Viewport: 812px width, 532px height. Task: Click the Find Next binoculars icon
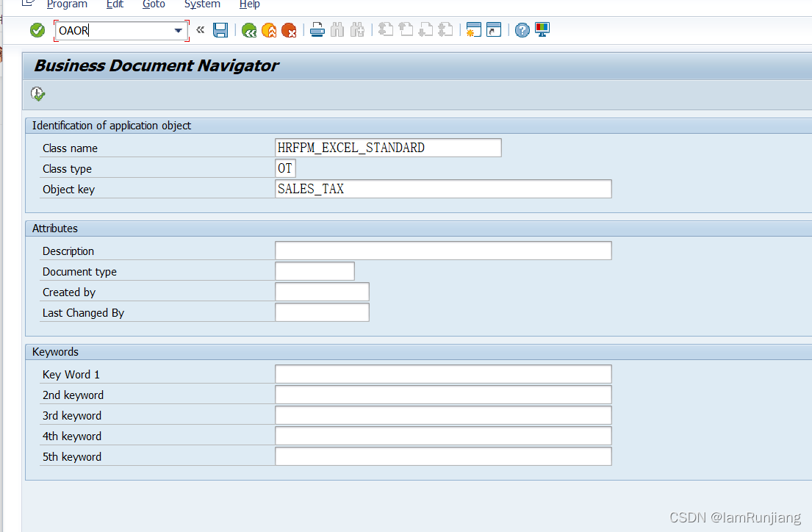pyautogui.click(x=357, y=30)
